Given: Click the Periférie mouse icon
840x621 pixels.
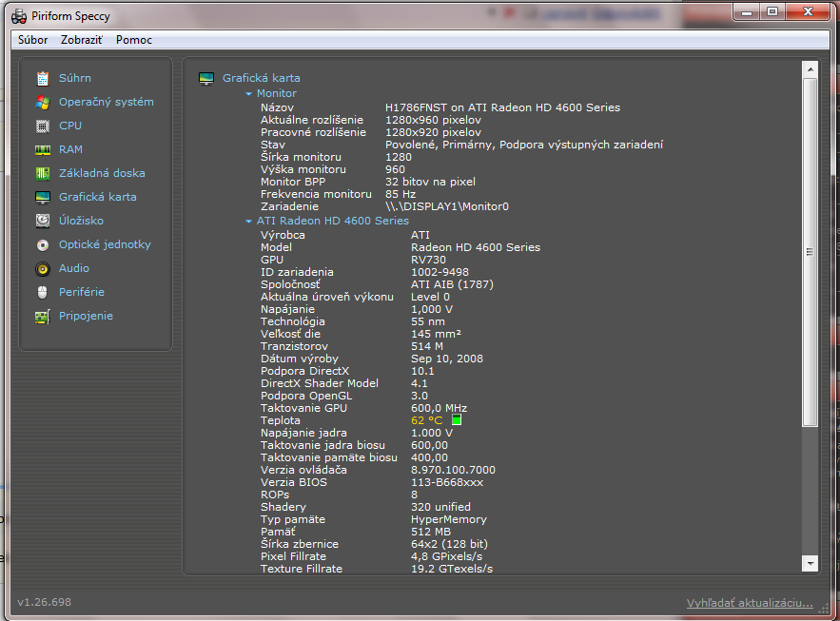Looking at the screenshot, I should (43, 292).
